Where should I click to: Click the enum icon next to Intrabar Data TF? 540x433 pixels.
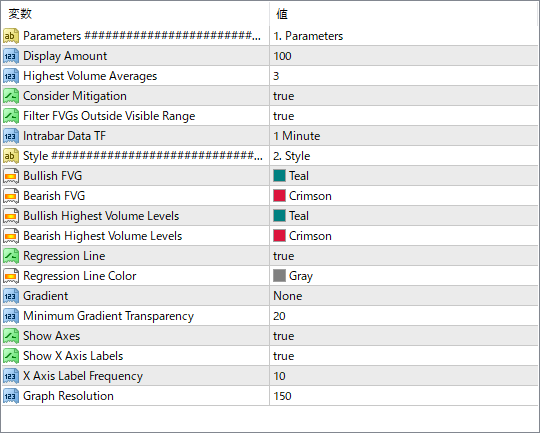(11, 136)
